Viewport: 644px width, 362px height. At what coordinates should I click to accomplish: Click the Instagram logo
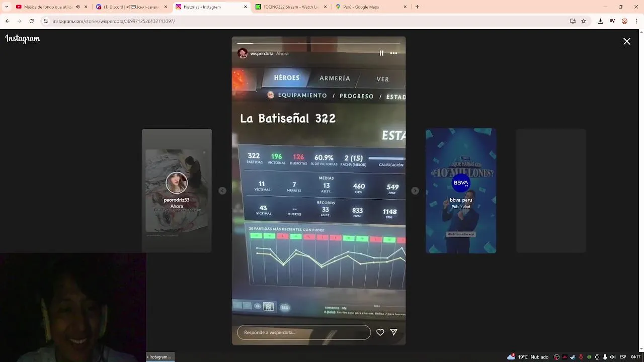[23, 39]
